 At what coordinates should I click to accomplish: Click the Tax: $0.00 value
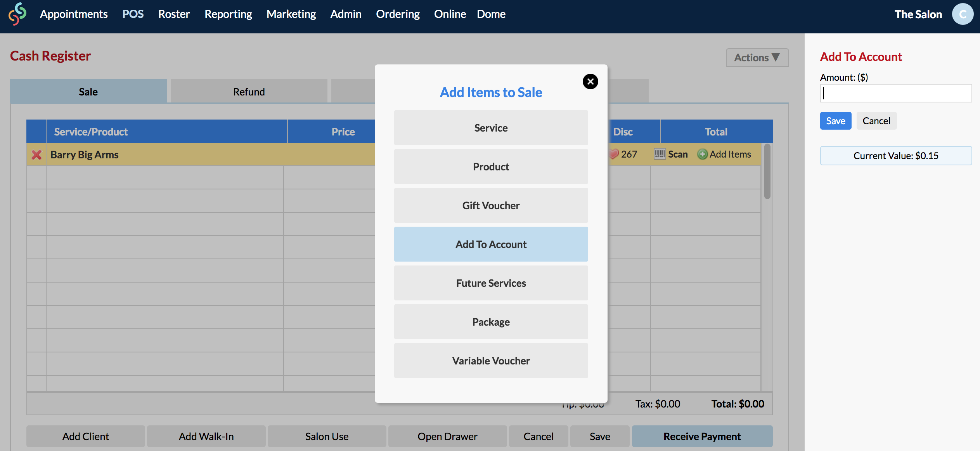pyautogui.click(x=658, y=404)
